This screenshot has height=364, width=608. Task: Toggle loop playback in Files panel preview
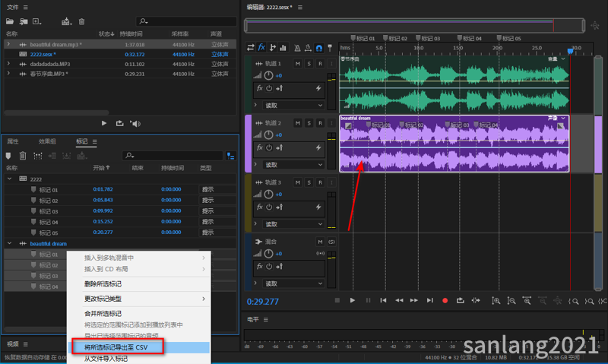tap(119, 123)
